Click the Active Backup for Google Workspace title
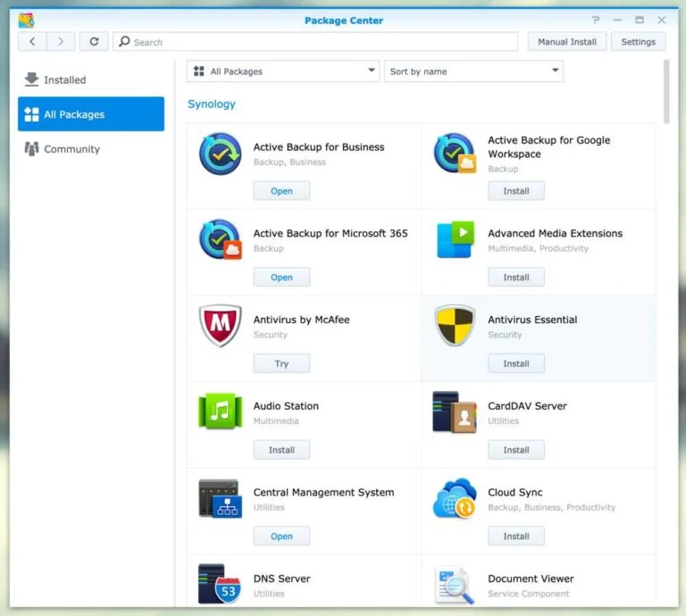 [548, 147]
